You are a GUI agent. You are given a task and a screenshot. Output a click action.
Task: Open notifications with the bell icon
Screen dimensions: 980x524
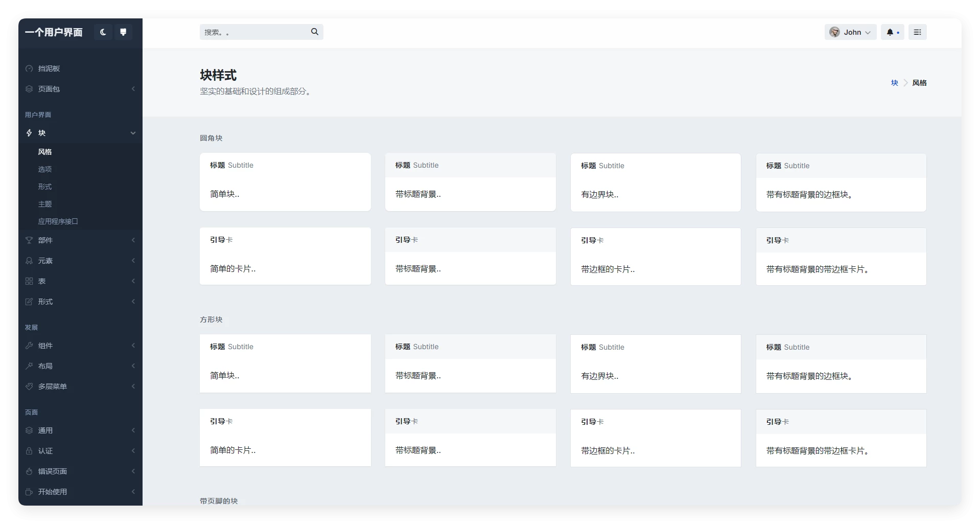[x=892, y=32]
